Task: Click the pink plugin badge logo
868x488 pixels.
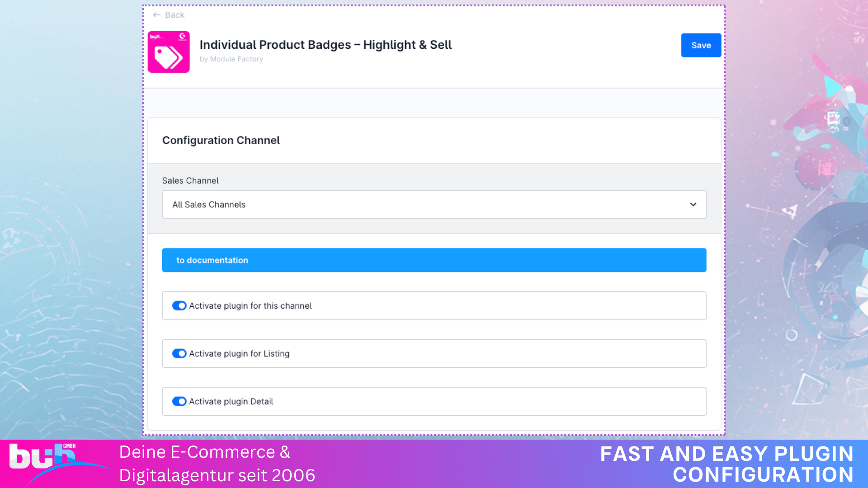Action: pos(169,52)
